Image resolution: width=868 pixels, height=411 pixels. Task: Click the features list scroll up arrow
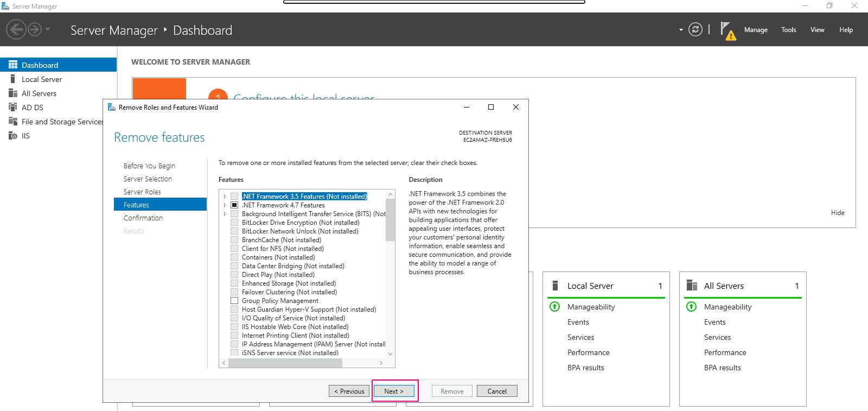390,194
